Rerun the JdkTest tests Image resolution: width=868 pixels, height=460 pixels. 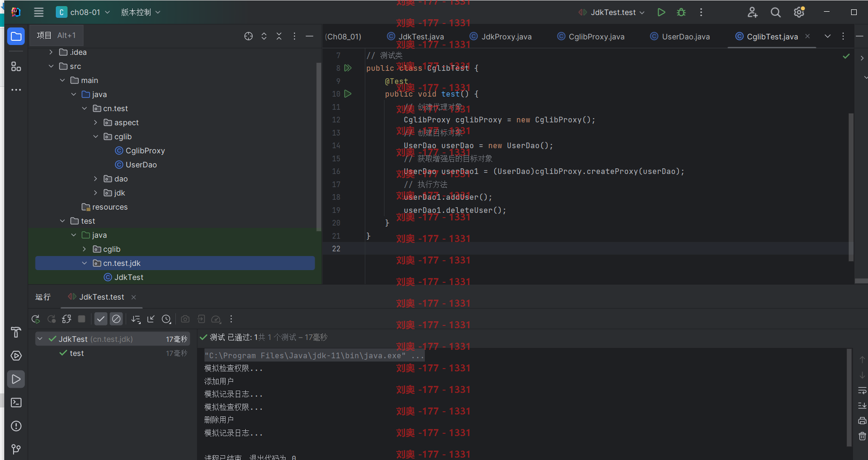pos(36,319)
